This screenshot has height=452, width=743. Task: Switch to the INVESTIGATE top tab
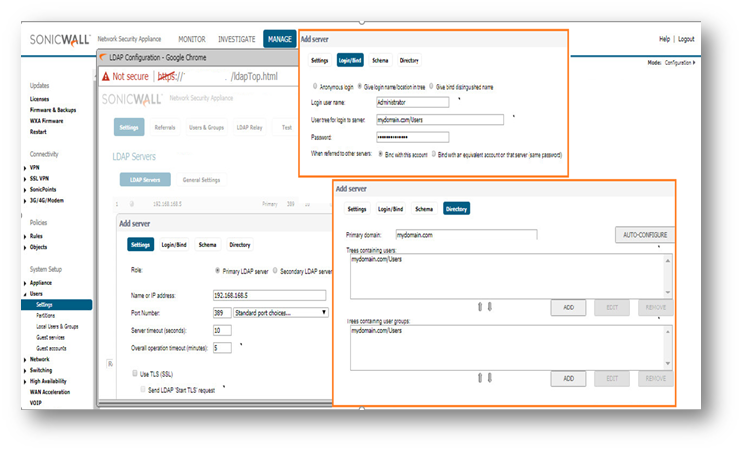tap(234, 39)
